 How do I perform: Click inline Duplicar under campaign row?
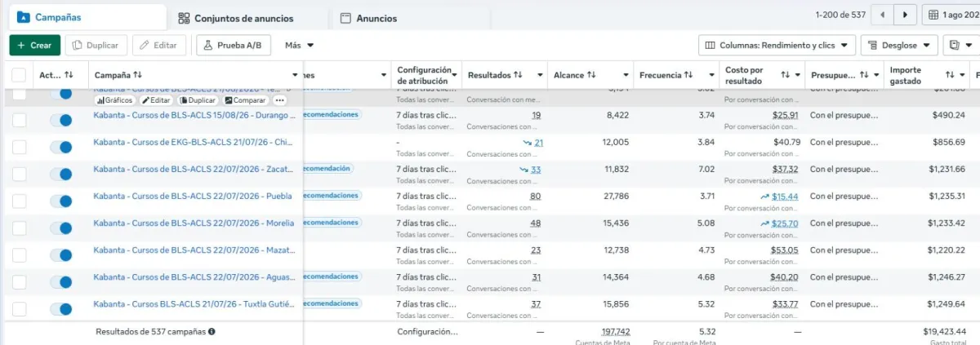tap(198, 100)
